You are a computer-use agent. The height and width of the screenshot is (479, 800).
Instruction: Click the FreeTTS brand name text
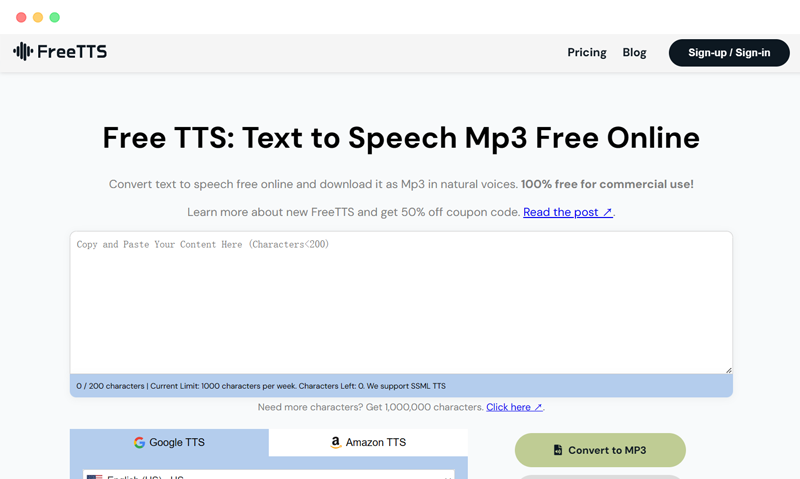(x=72, y=52)
